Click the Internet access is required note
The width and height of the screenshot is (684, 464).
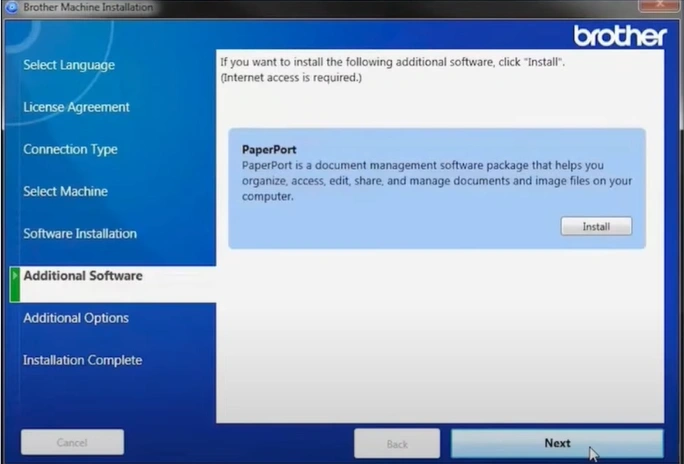tap(291, 77)
